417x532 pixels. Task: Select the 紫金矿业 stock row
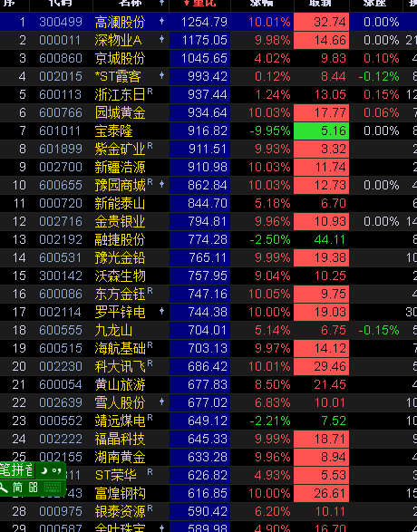tap(208, 149)
